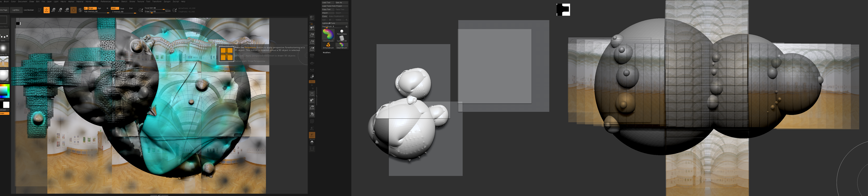Screen dimensions: 868x196
Task: Click the Z Intensity slider
Action: (124, 12)
